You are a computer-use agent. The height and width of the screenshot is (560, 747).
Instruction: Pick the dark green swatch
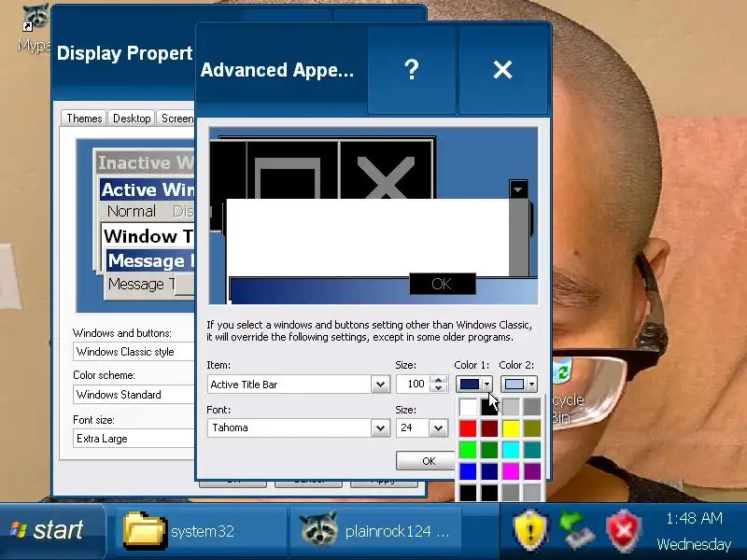point(489,450)
